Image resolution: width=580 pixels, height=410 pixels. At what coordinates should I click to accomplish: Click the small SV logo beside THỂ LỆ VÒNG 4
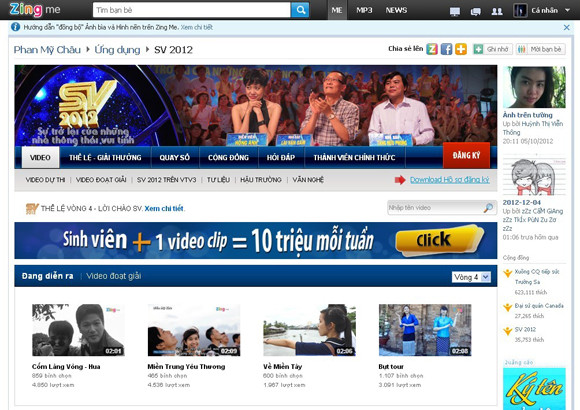point(32,208)
